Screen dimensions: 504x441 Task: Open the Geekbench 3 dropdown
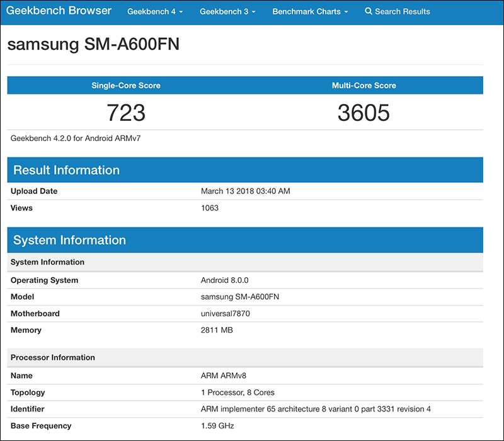pos(227,11)
